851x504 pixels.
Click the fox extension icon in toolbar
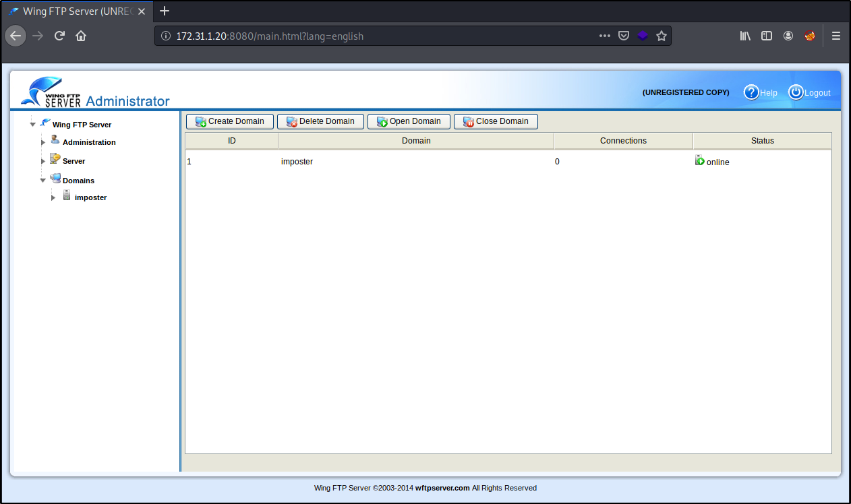(x=810, y=36)
